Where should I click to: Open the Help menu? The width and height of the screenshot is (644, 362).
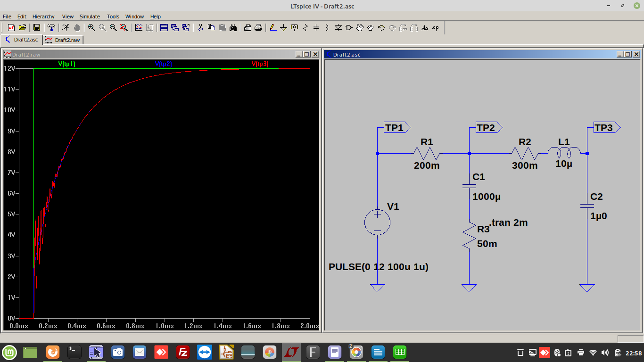tap(156, 16)
